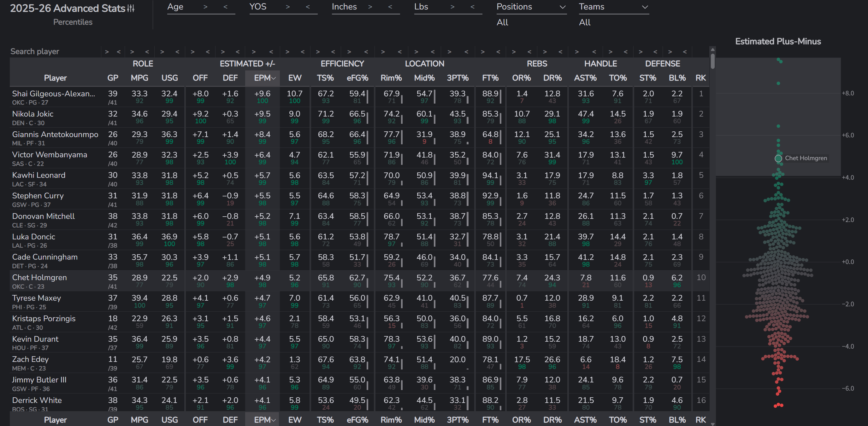Screen dimensions: 868x426
Task: Click the Age greater-than filter arrow
Action: tap(205, 7)
